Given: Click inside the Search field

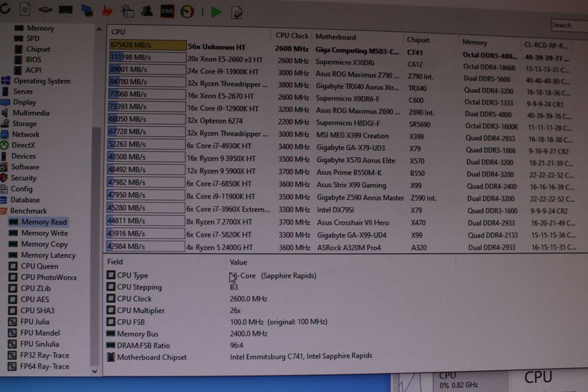Looking at the screenshot, I should tap(569, 25).
